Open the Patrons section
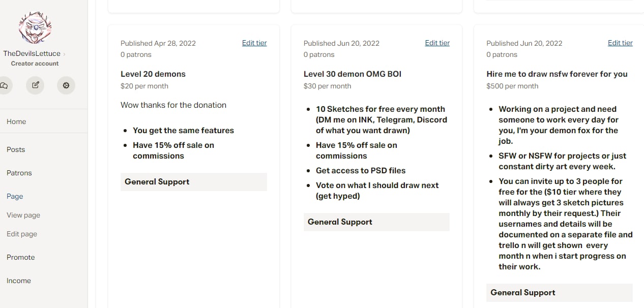 (19, 173)
